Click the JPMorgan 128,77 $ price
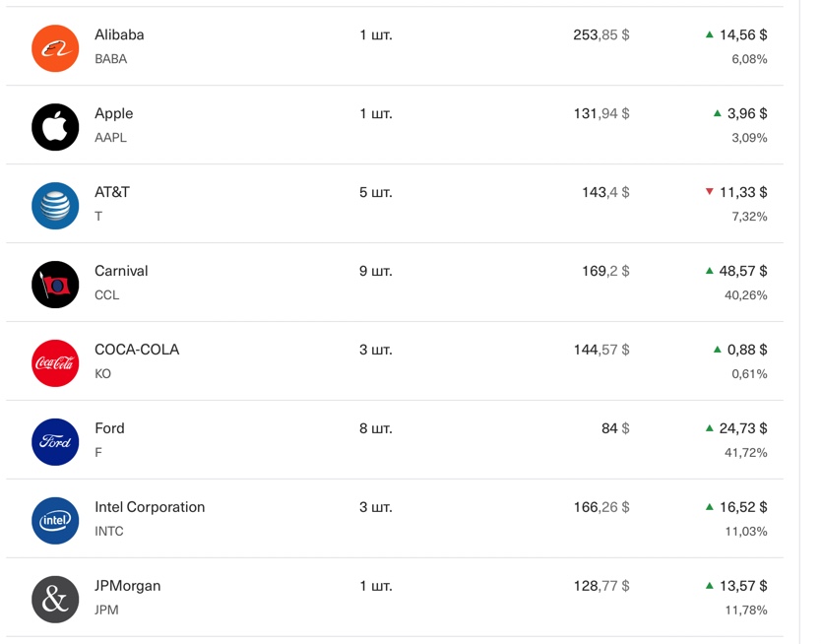821x644 pixels. [x=601, y=585]
